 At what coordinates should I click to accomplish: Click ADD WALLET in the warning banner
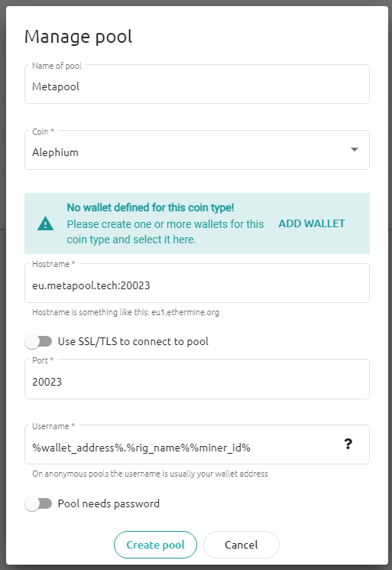tap(312, 223)
